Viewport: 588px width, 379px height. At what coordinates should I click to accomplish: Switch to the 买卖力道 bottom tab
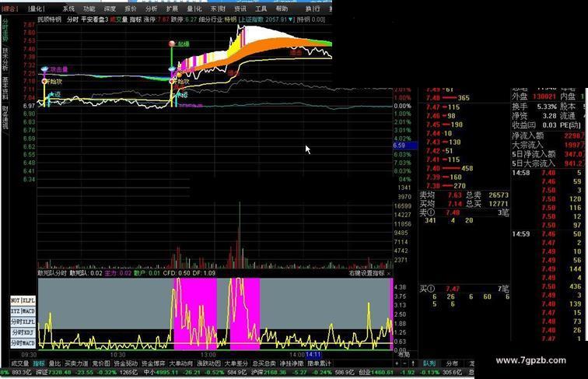(x=76, y=363)
